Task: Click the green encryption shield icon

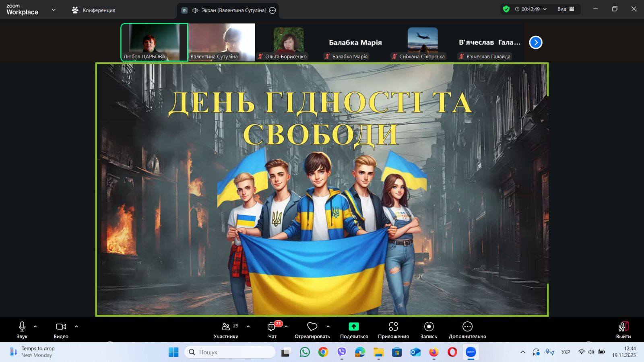Action: [x=506, y=9]
